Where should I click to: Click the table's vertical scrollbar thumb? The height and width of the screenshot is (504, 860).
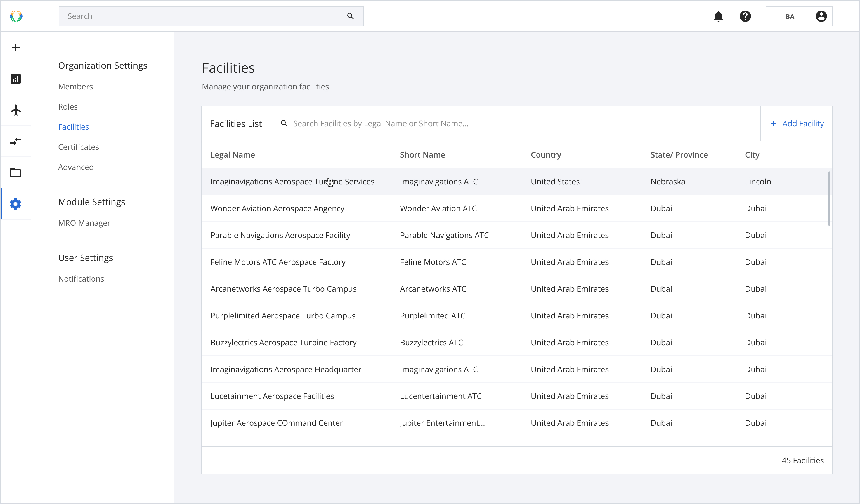tap(829, 198)
